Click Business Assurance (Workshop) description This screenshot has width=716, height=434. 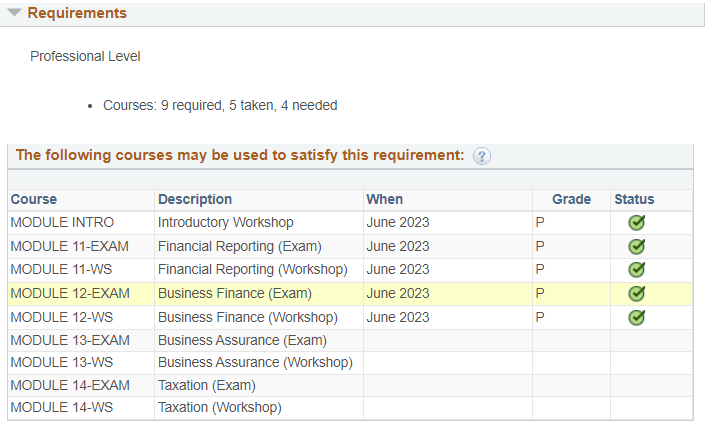255,362
